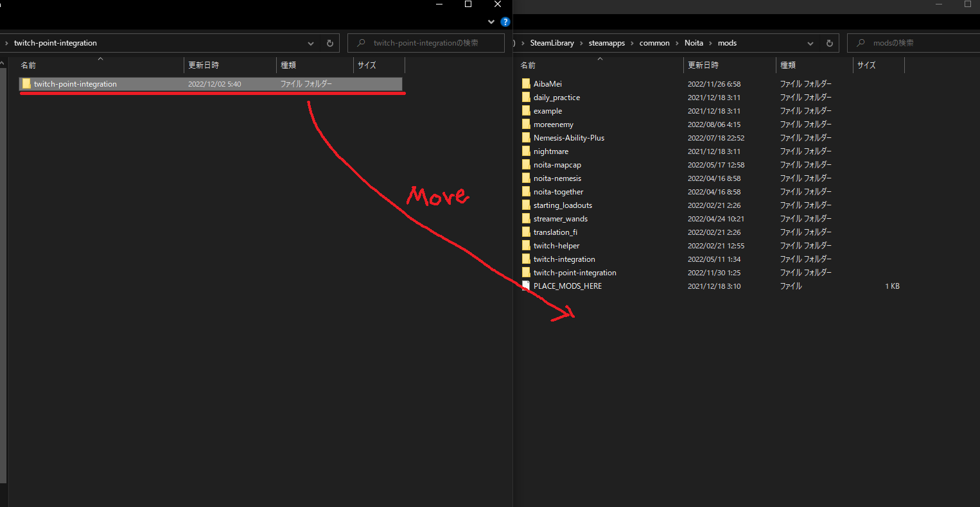Refresh the mods folder view
The height and width of the screenshot is (507, 980).
coord(829,43)
